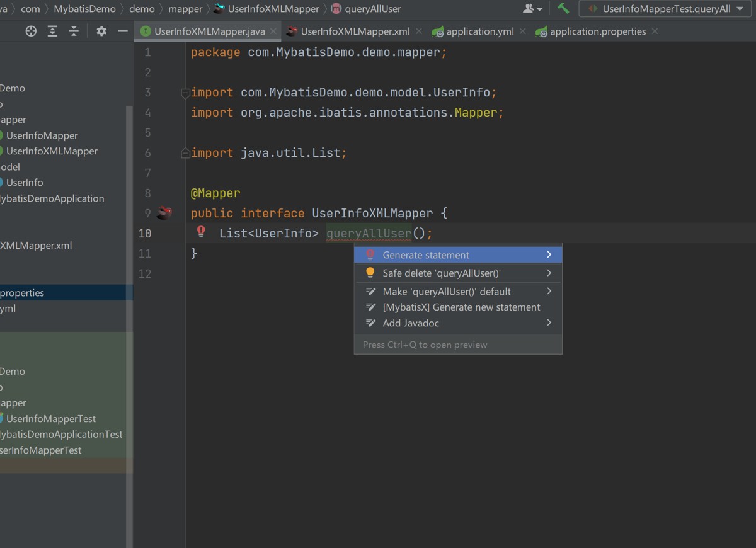Switch to UserInfoXMLMapper.xml tab
The width and height of the screenshot is (756, 548).
point(355,31)
